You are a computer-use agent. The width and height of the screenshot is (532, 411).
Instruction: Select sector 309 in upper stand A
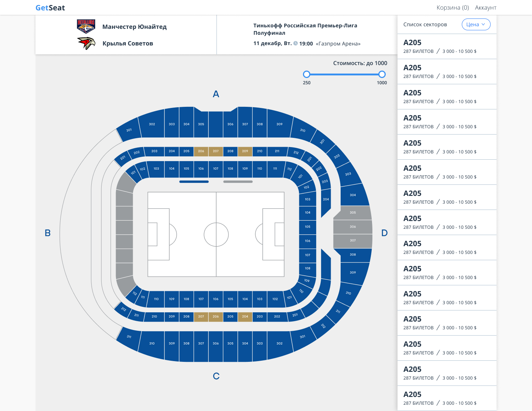tap(280, 124)
